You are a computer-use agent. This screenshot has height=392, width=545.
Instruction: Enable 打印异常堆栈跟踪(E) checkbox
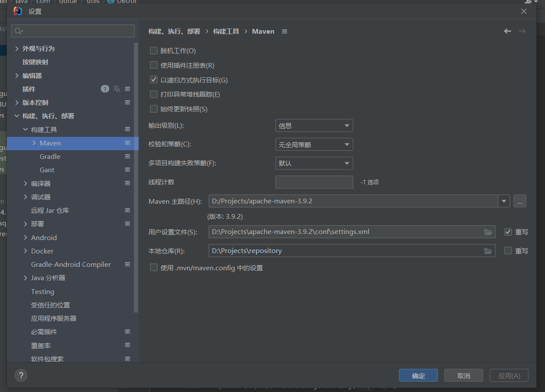(154, 94)
